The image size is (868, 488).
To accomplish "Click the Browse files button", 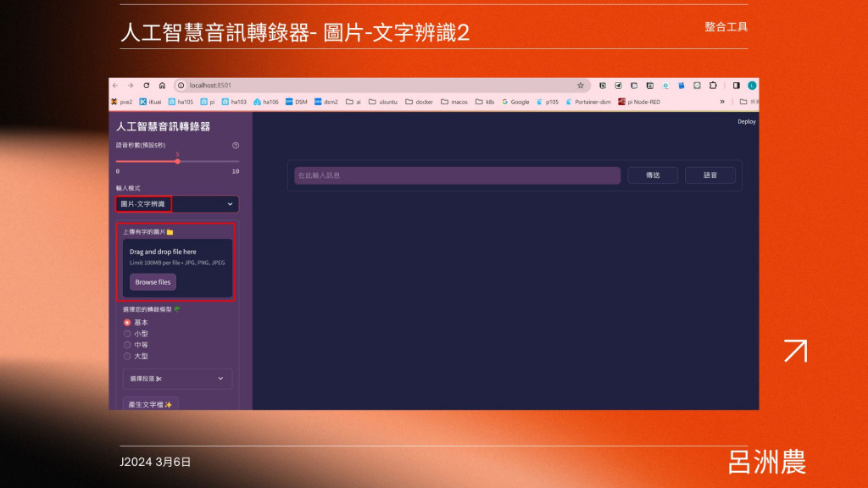I will (153, 282).
